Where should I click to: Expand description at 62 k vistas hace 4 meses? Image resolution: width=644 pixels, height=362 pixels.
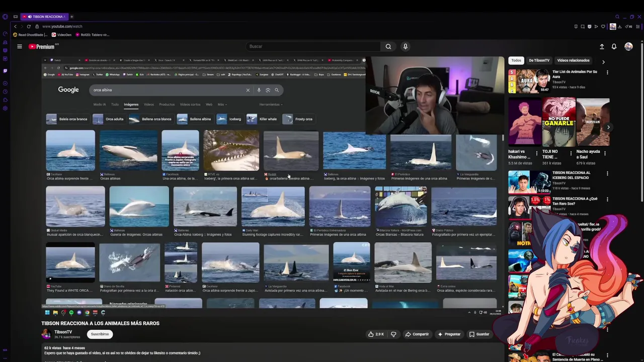click(65, 348)
